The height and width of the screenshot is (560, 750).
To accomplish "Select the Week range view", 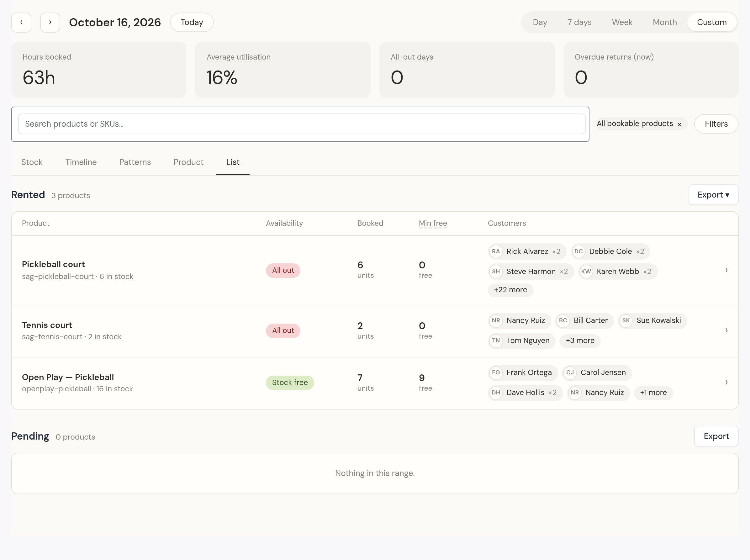I will (622, 22).
